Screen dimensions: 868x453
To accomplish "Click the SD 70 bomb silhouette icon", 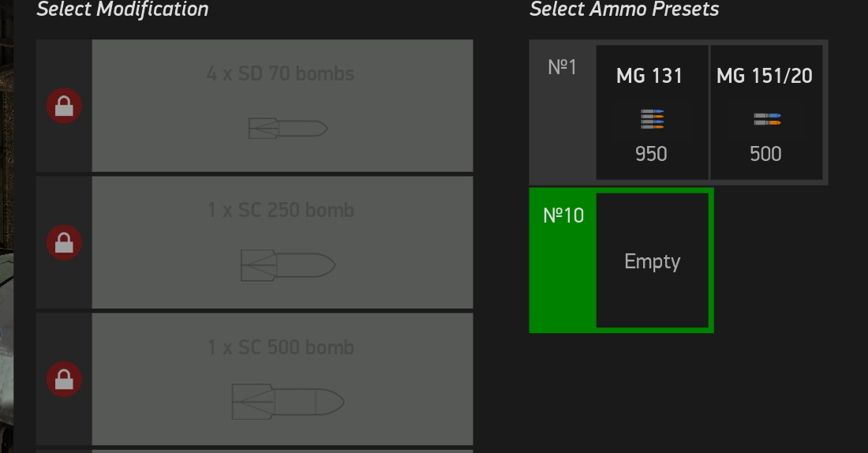I will [287, 128].
